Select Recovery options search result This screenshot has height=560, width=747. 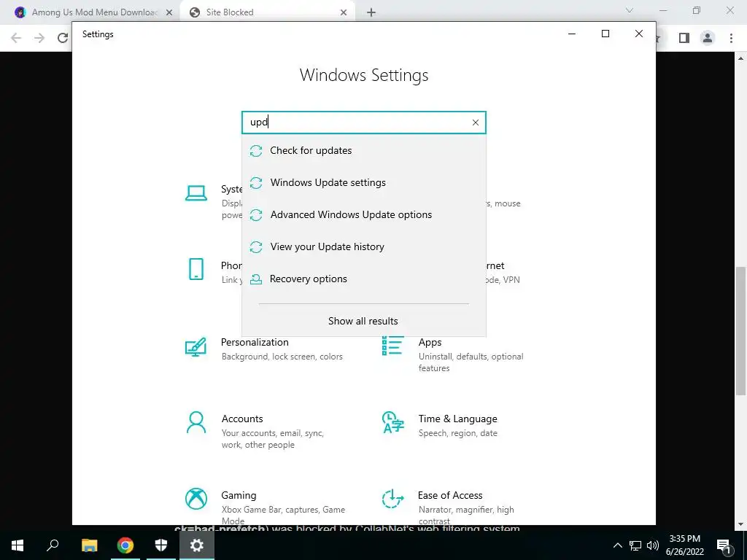363,279
